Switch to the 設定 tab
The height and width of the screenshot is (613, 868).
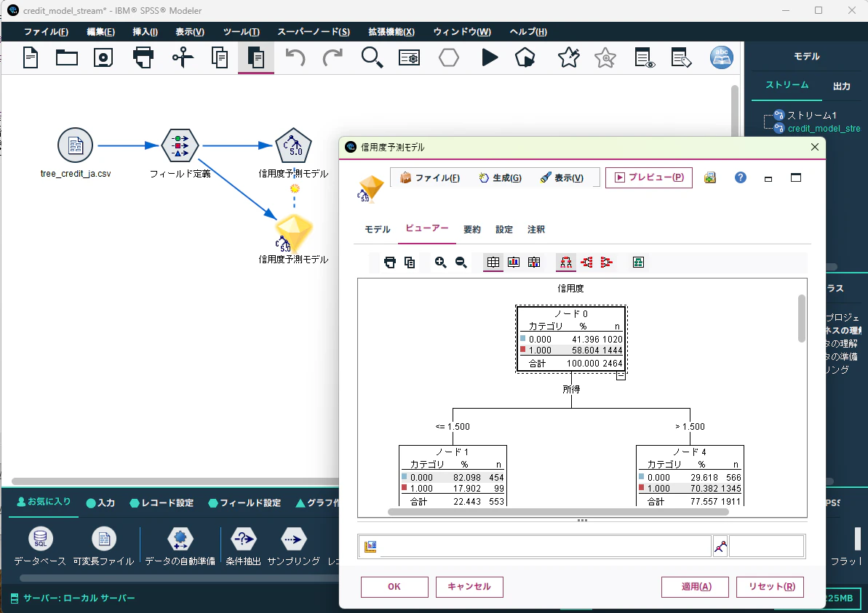pos(503,229)
